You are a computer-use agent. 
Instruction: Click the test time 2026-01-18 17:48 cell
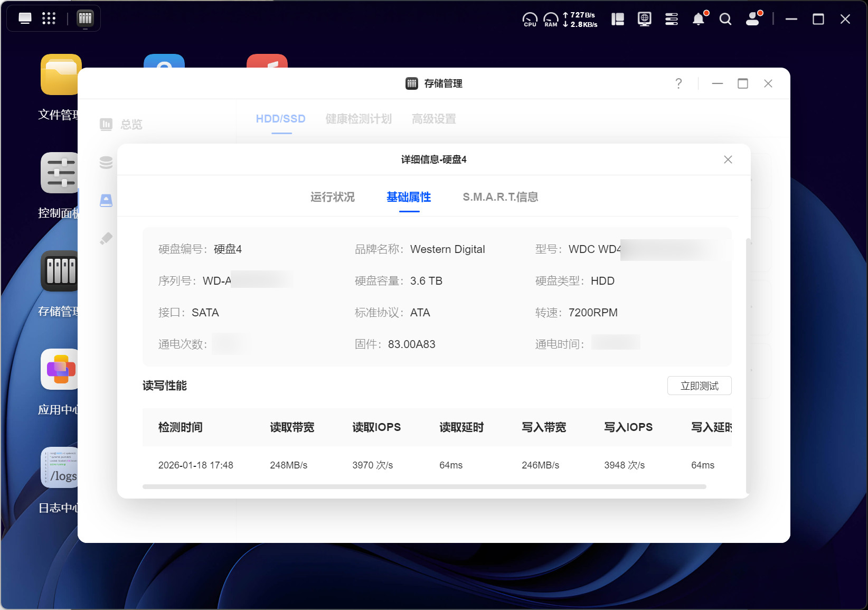(196, 465)
